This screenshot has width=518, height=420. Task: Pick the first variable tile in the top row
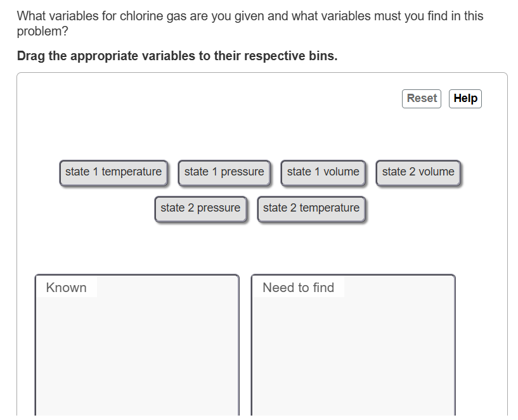[x=113, y=172]
